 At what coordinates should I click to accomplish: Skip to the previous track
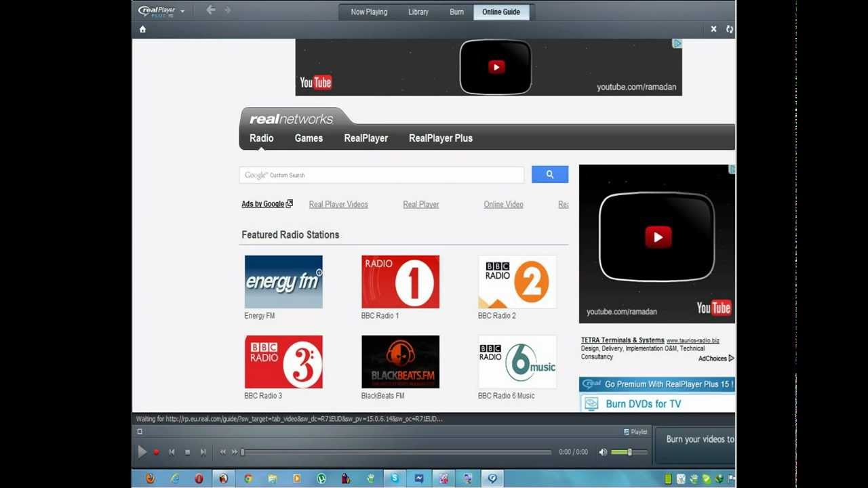(172, 452)
